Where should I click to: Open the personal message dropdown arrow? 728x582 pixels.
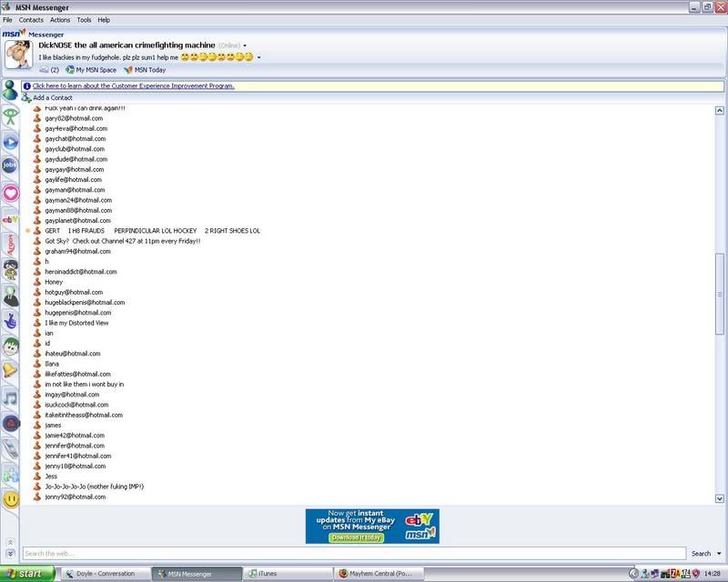pos(259,57)
